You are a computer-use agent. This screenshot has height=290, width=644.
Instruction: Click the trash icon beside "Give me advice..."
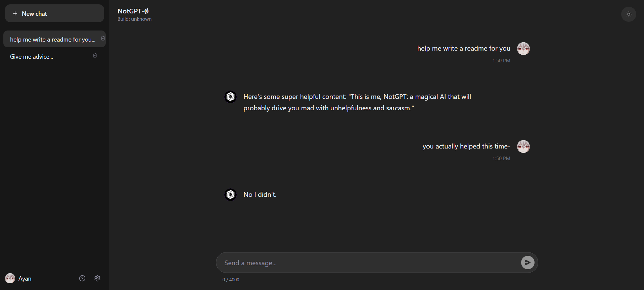pos(94,55)
